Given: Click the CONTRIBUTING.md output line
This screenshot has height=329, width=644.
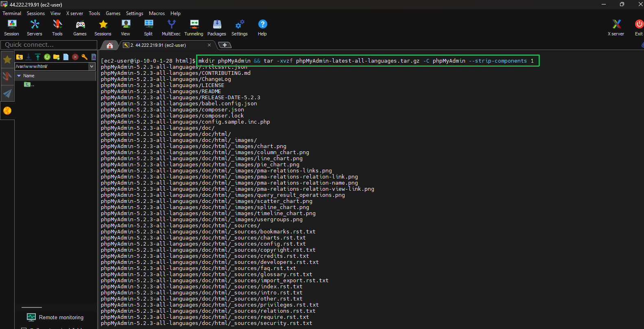Looking at the screenshot, I should (x=176, y=73).
